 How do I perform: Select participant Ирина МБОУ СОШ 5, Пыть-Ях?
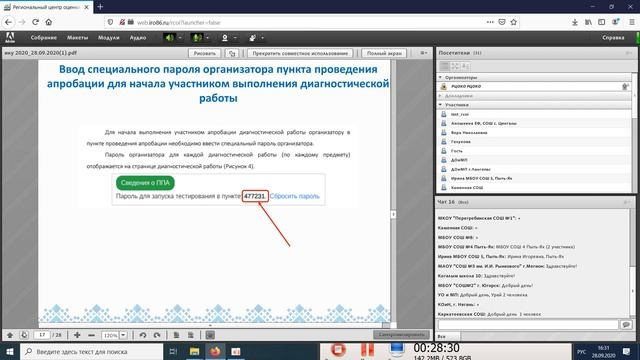coord(534,178)
